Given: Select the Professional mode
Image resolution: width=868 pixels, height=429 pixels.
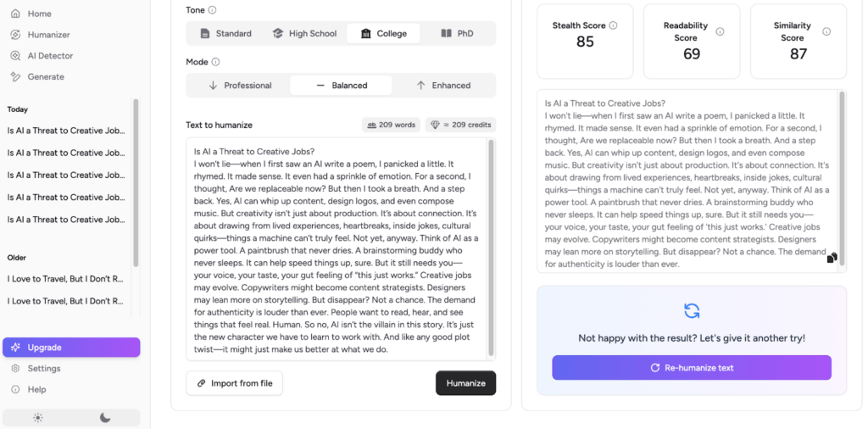Looking at the screenshot, I should (239, 86).
